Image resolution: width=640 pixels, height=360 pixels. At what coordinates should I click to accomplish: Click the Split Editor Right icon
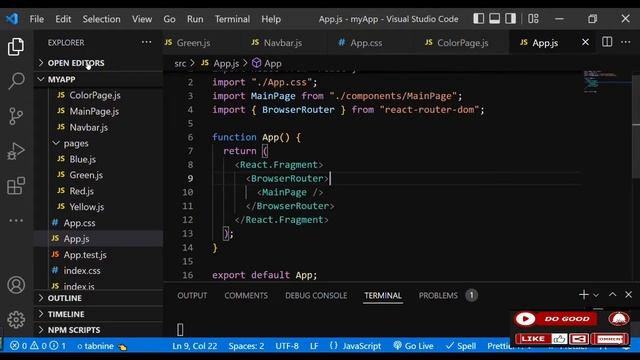tap(607, 42)
